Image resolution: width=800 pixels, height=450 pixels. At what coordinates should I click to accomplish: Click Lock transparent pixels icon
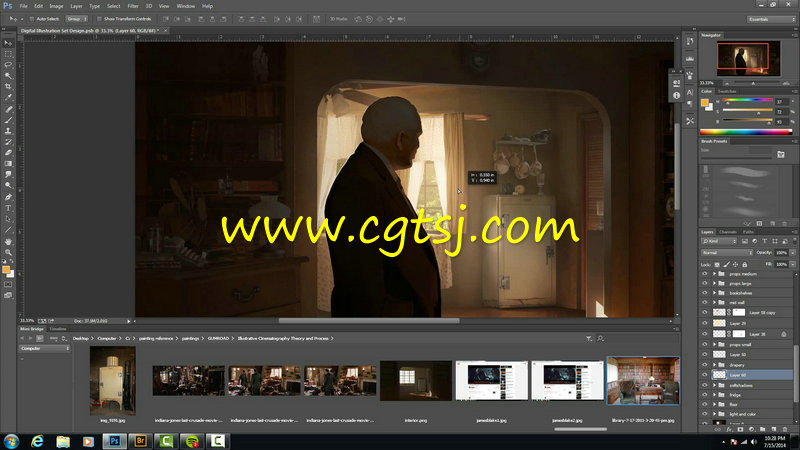(x=717, y=264)
